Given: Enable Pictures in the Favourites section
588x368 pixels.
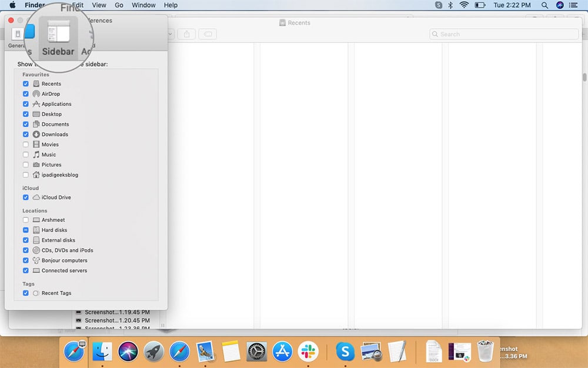Looking at the screenshot, I should coord(26,164).
